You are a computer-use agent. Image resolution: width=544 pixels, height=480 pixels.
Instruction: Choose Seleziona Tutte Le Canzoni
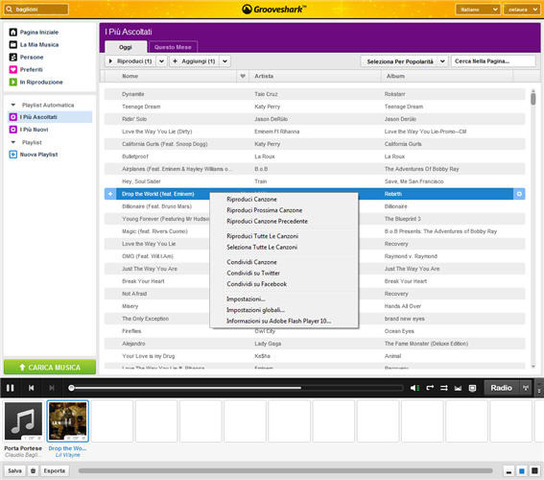pos(262,247)
